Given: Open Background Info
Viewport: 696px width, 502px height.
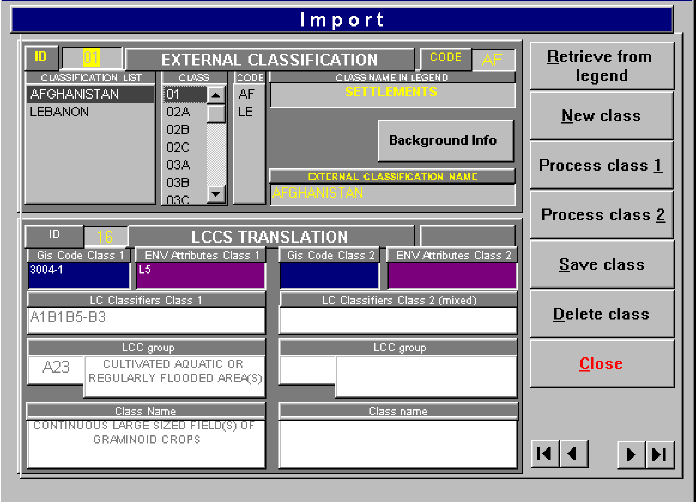Looking at the screenshot, I should (443, 140).
